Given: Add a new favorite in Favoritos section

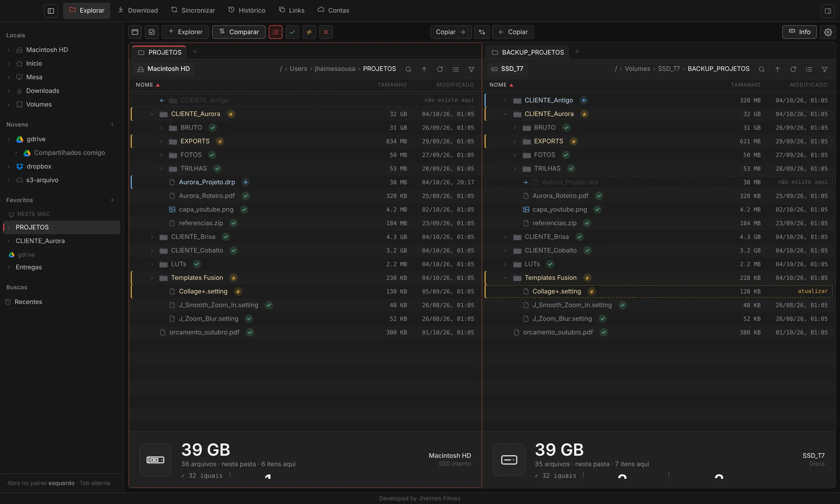Looking at the screenshot, I should pos(112,200).
